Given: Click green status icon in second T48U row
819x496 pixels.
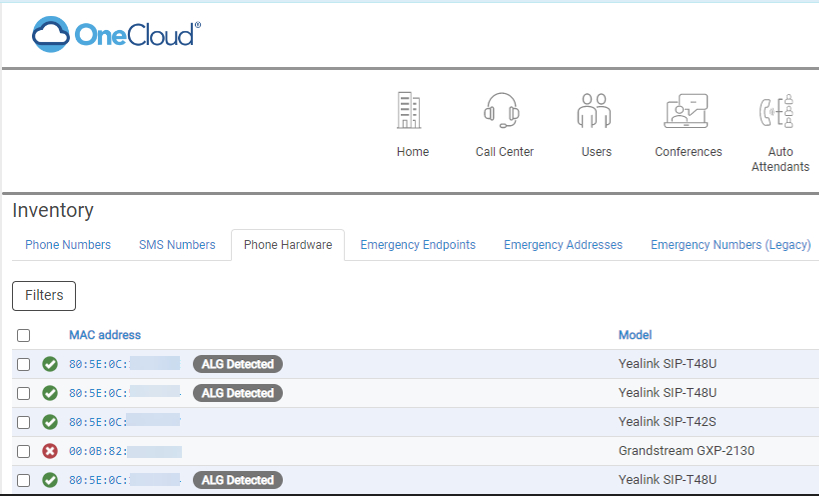Looking at the screenshot, I should (x=50, y=393).
